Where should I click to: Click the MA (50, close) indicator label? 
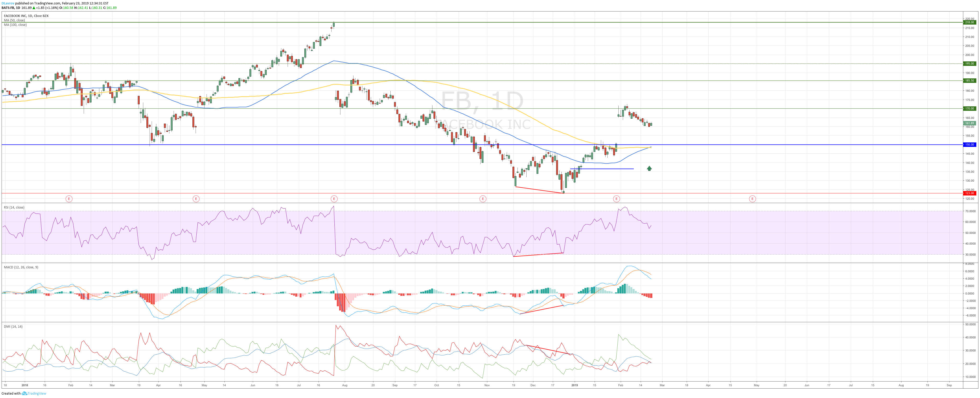pyautogui.click(x=14, y=20)
